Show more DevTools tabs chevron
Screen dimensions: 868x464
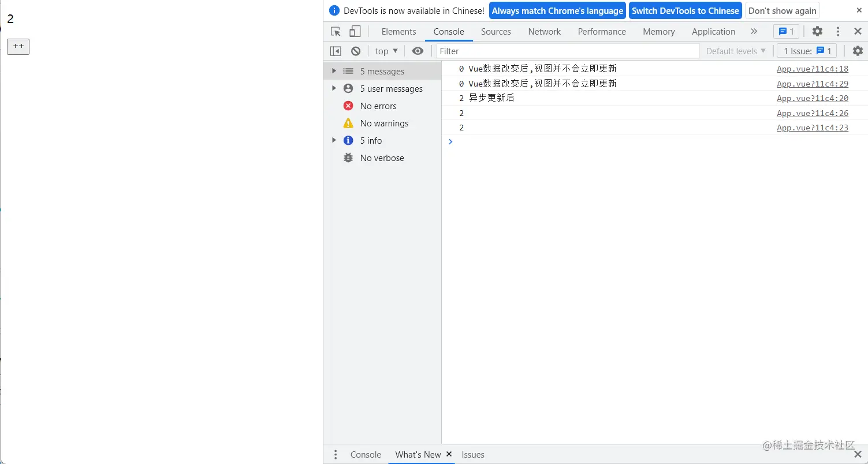coord(754,32)
